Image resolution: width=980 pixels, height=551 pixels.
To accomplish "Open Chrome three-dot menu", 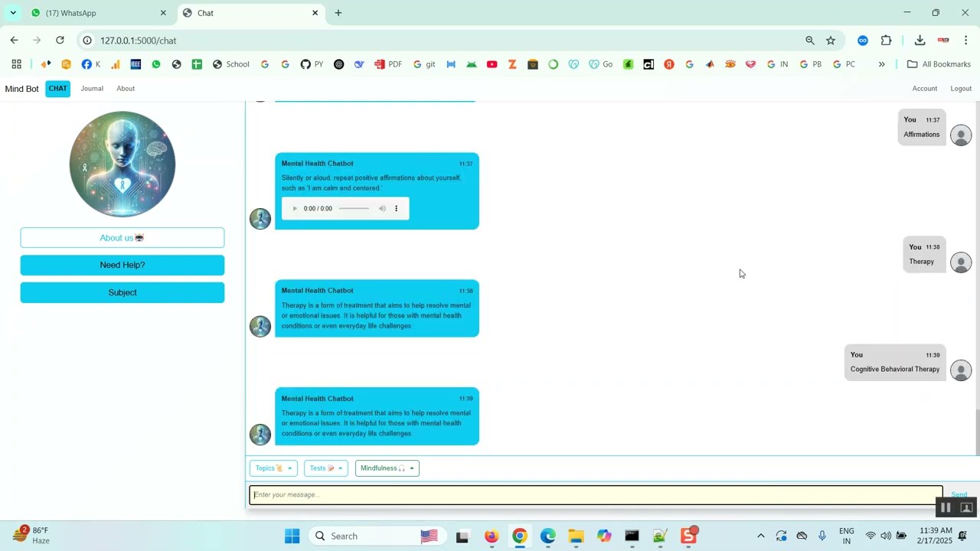I will click(965, 41).
